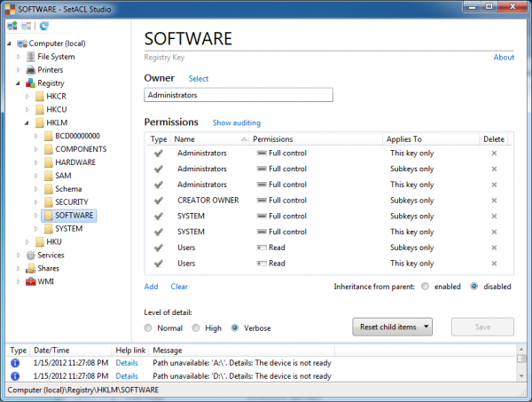
Task: Click Clear permissions link
Action: (179, 287)
